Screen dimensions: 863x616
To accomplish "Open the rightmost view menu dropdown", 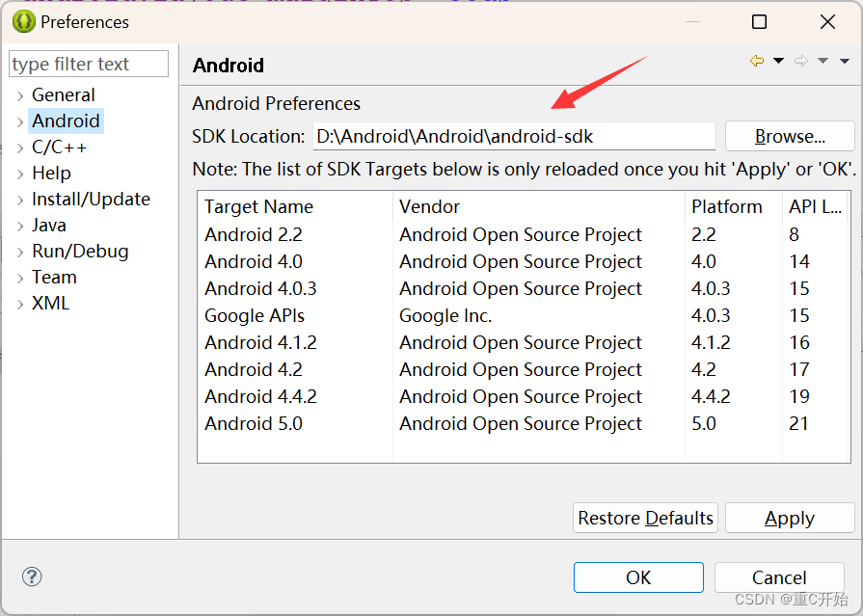I will (x=843, y=60).
